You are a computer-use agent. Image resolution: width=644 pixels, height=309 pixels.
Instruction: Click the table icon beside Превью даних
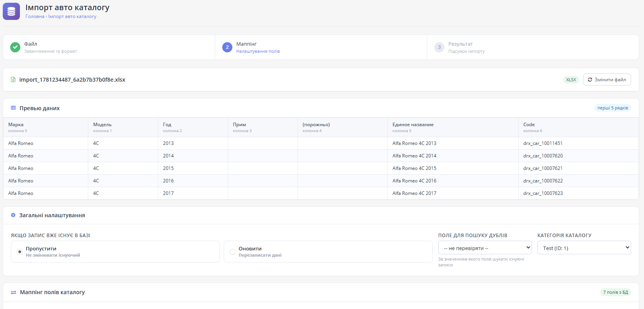point(13,108)
